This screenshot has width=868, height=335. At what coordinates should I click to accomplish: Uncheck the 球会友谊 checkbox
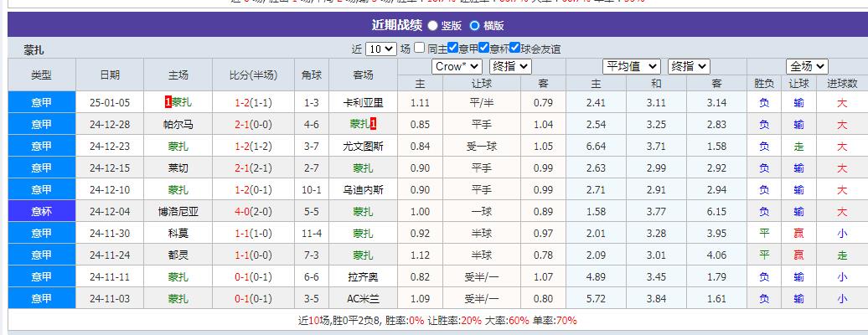click(x=514, y=49)
